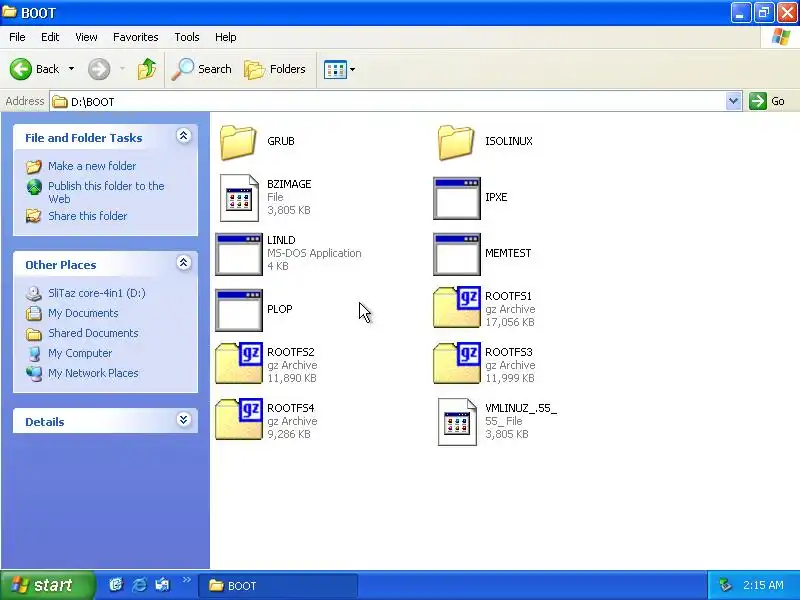Click the ROOTFS1 file name text
Viewport: 800px width, 600px height.
click(x=508, y=296)
